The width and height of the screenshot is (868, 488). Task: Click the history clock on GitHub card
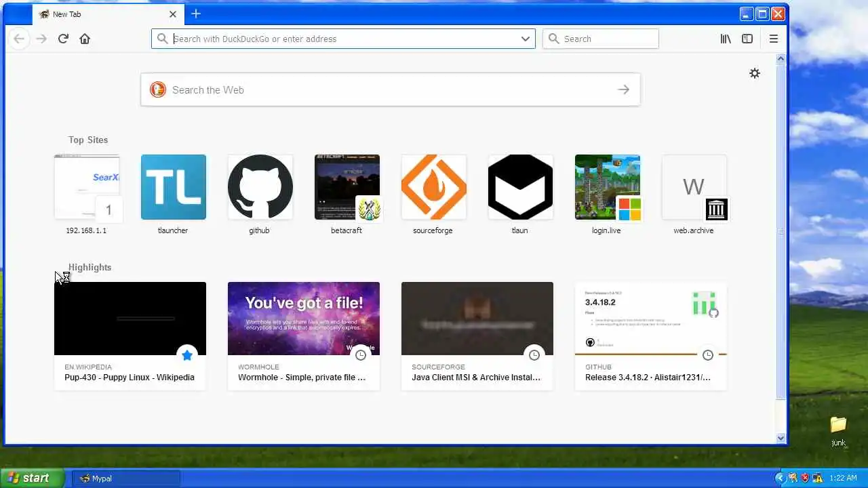pyautogui.click(x=708, y=355)
